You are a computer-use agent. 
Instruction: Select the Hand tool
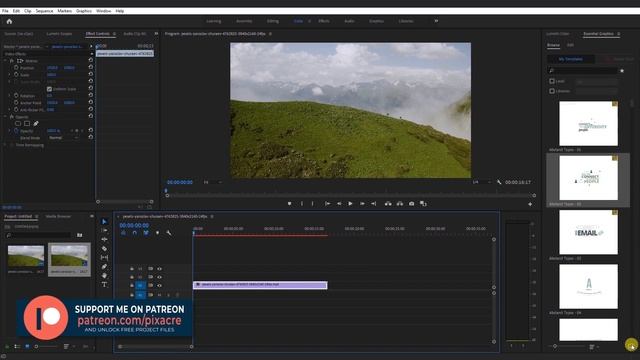(x=104, y=276)
